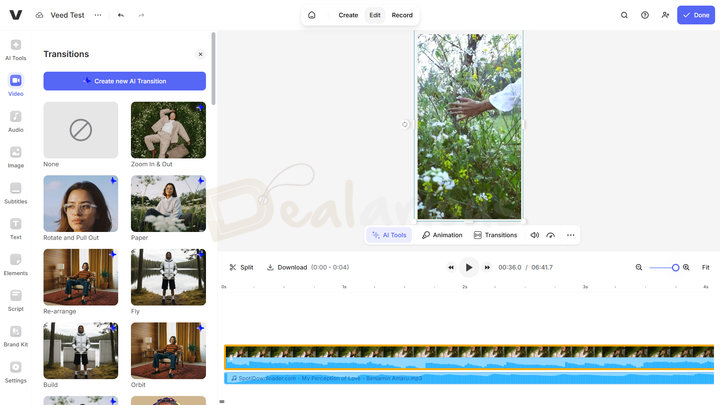Screen dimensions: 720x405
Task: Switch to the Create tab
Action: click(x=348, y=15)
